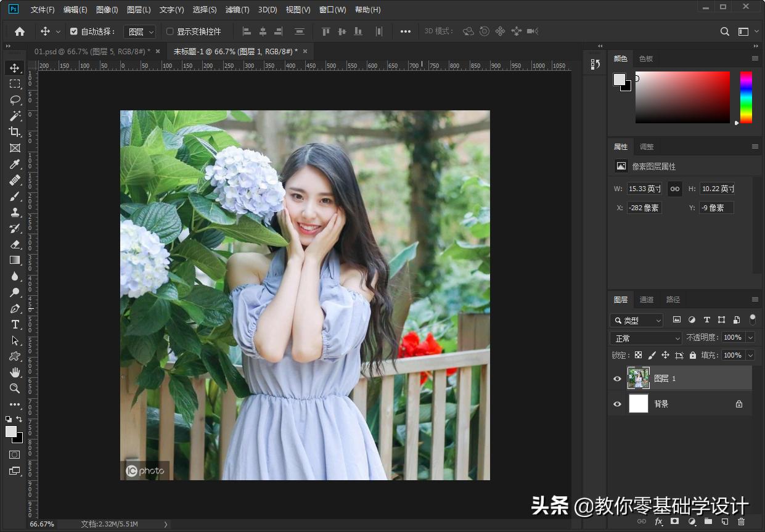The width and height of the screenshot is (765, 532).
Task: Pick the Horizontal Type tool
Action: pyautogui.click(x=15, y=324)
